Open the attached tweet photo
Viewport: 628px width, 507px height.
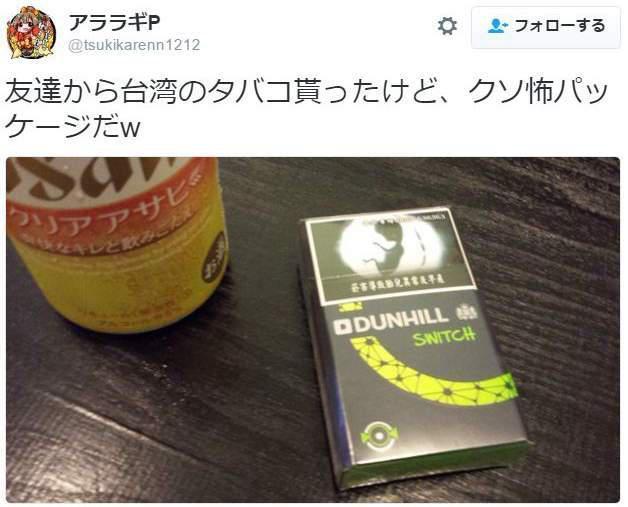313,330
